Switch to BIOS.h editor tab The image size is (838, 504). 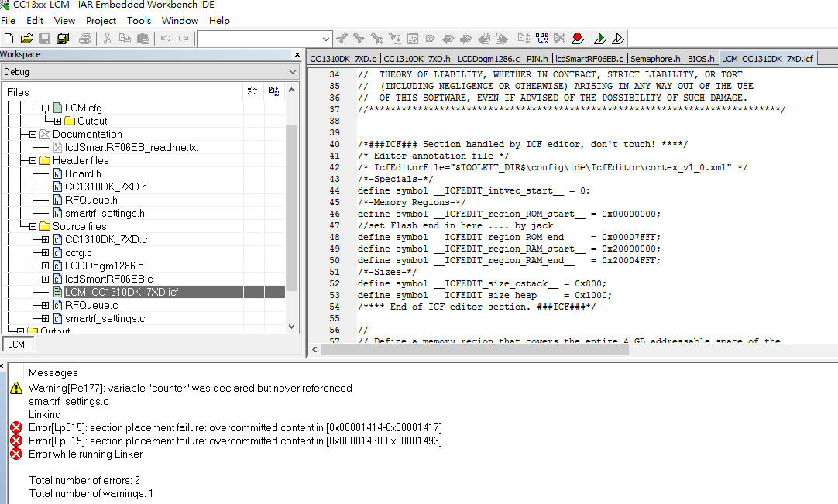click(x=701, y=59)
